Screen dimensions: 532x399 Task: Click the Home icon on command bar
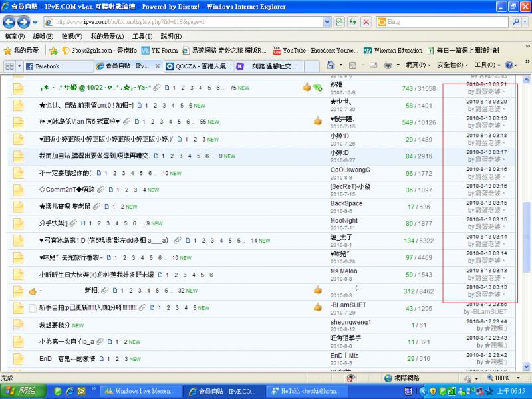pos(331,66)
